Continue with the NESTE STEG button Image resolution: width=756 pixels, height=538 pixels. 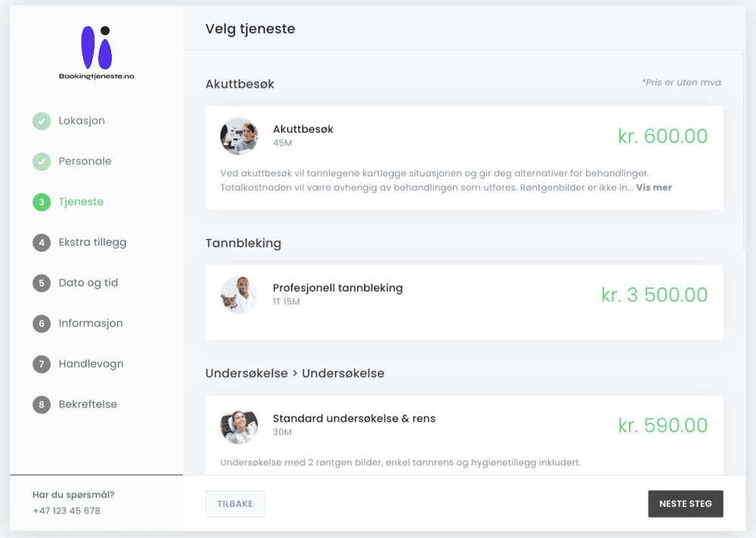click(685, 504)
